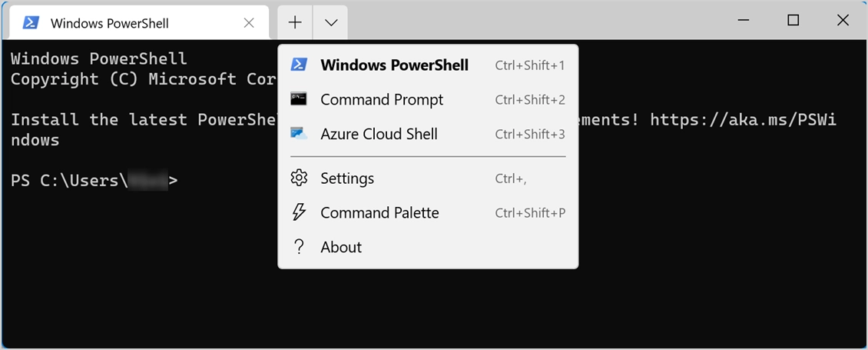Click the Command Palette lightning bolt icon
This screenshot has height=350, width=868.
299,213
